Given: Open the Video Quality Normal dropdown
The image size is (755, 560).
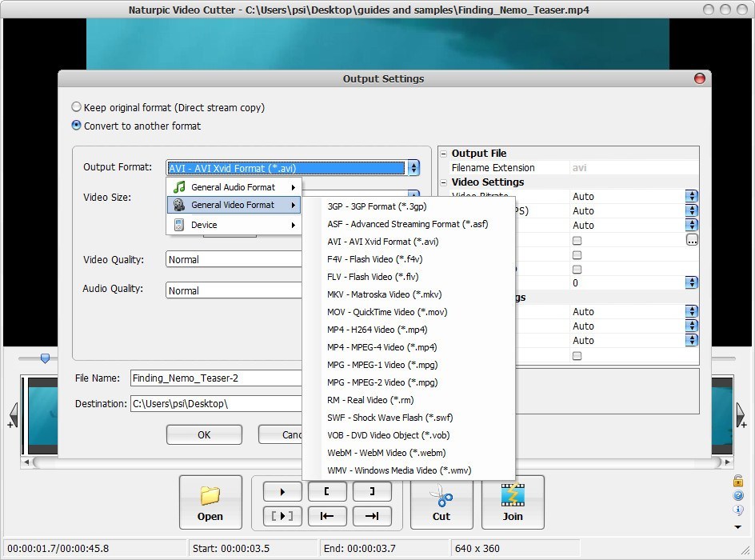Looking at the screenshot, I should pos(234,259).
